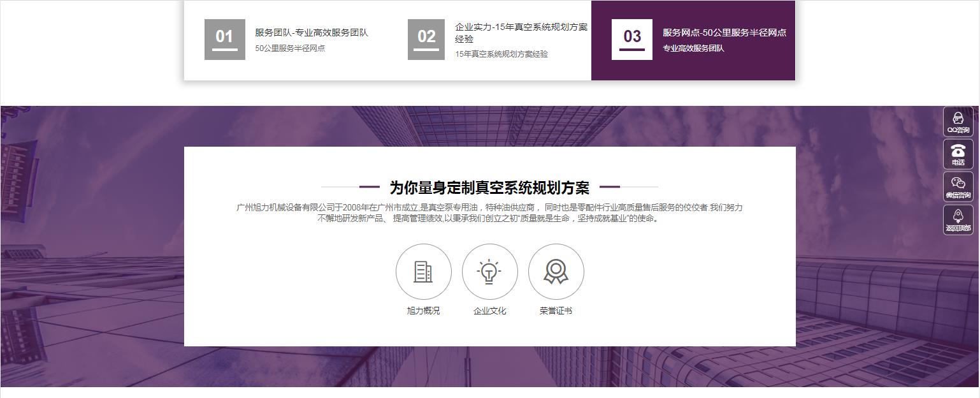This screenshot has width=980, height=398.
Task: Open the 企业文化 text link
Action: pos(489,311)
